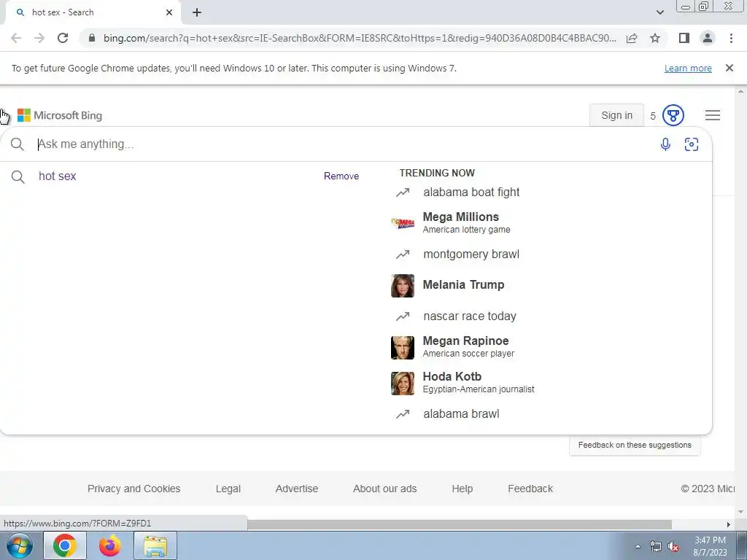Open the Learn more link
The width and height of the screenshot is (747, 560).
click(688, 68)
